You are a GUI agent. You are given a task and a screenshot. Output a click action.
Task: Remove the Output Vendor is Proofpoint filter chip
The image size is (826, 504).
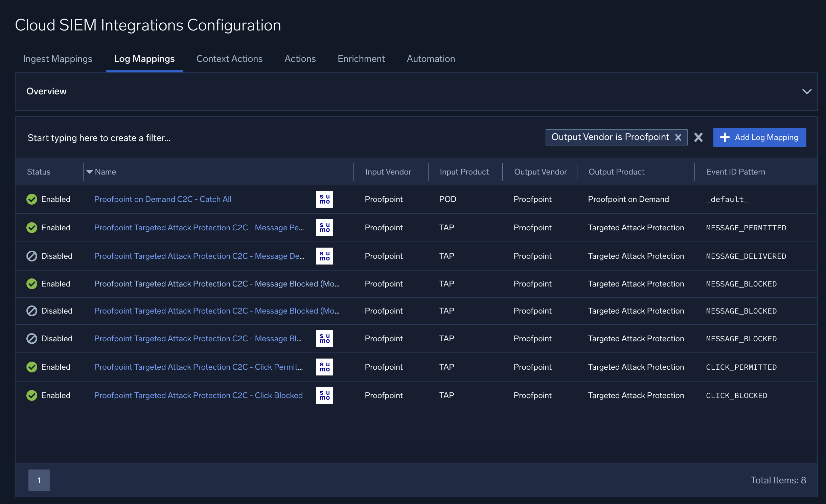pyautogui.click(x=679, y=137)
